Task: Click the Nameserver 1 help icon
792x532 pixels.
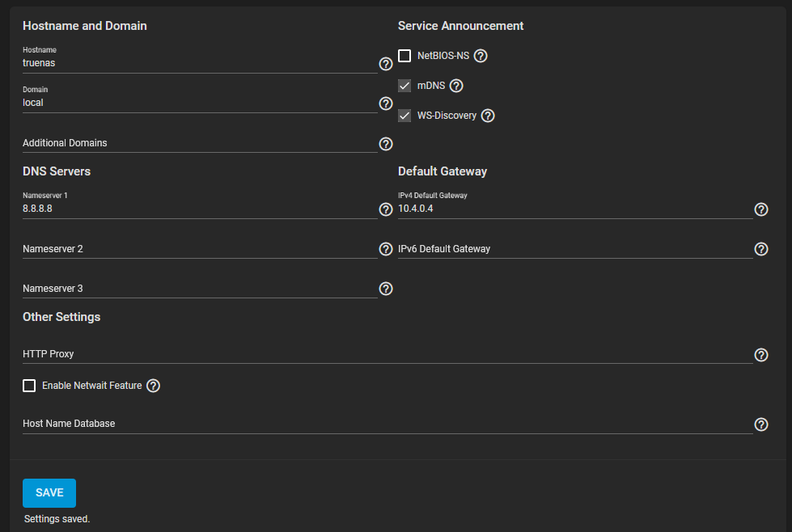Action: click(x=386, y=209)
